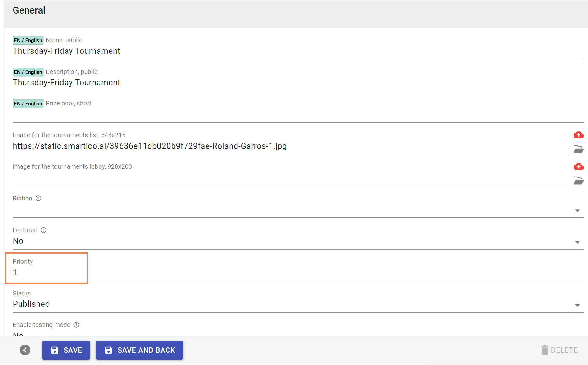Click the Ribbon help question mark icon
The image size is (588, 365).
click(x=38, y=198)
